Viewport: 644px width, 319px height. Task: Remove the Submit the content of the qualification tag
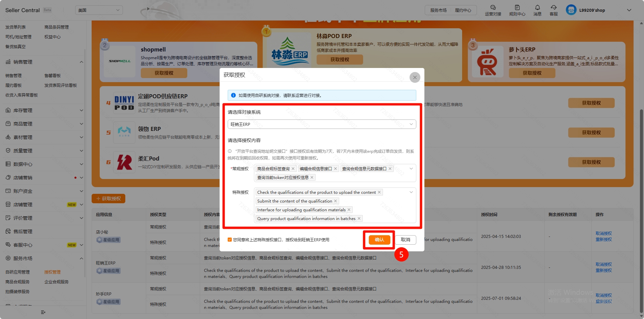pyautogui.click(x=335, y=201)
